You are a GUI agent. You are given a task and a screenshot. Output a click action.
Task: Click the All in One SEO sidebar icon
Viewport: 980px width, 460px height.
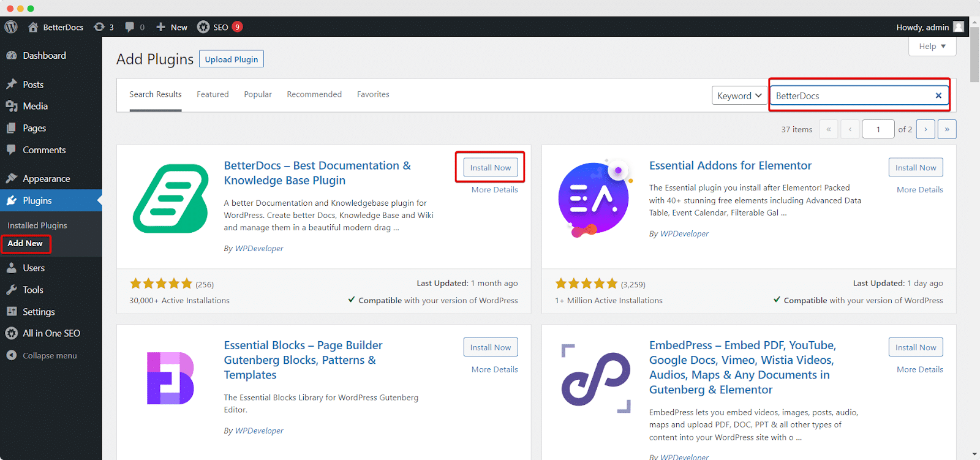pos(12,333)
